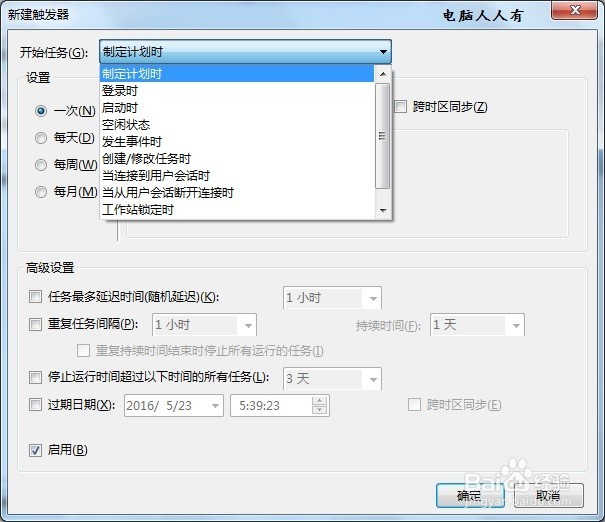Screen dimensions: 605x522
Task: Uncheck the 启用 checkbox
Action: (x=35, y=450)
